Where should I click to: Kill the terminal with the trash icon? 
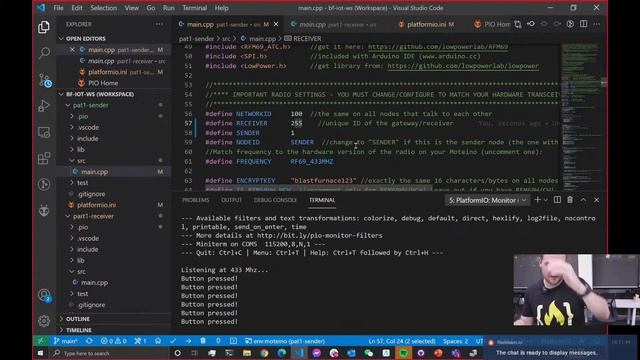[570, 200]
